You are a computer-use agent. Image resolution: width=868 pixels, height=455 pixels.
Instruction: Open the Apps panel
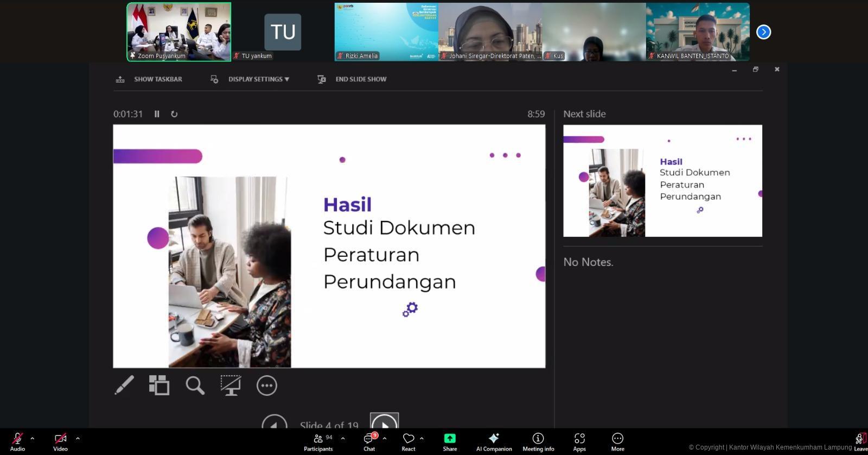tap(579, 441)
